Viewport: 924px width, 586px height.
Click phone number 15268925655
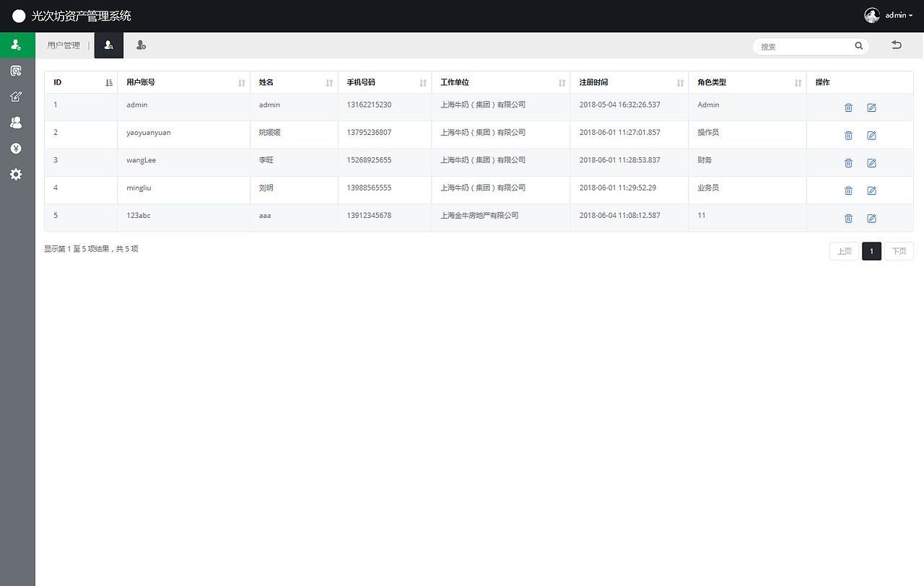[x=369, y=160]
